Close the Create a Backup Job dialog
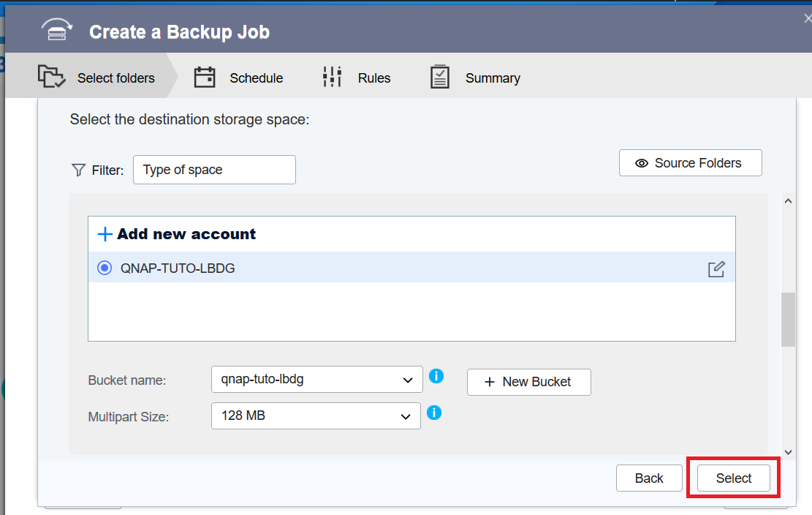This screenshot has height=515, width=812. point(808,18)
